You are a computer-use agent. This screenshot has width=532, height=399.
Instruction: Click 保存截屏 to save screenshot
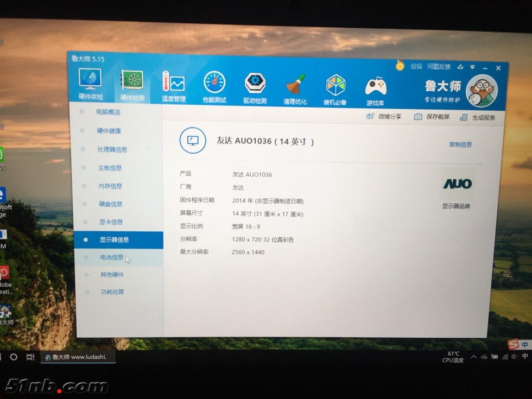click(432, 117)
